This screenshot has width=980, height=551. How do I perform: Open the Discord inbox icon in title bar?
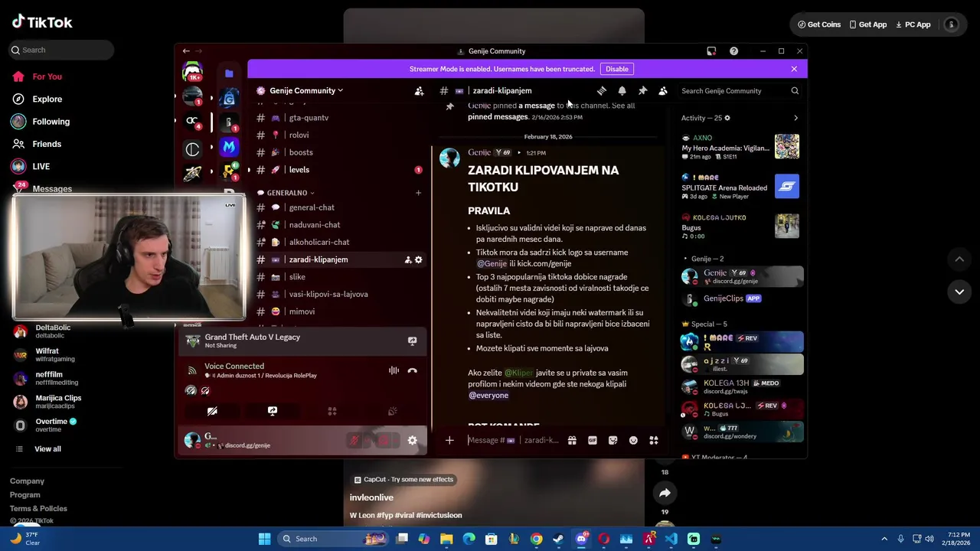pos(711,51)
